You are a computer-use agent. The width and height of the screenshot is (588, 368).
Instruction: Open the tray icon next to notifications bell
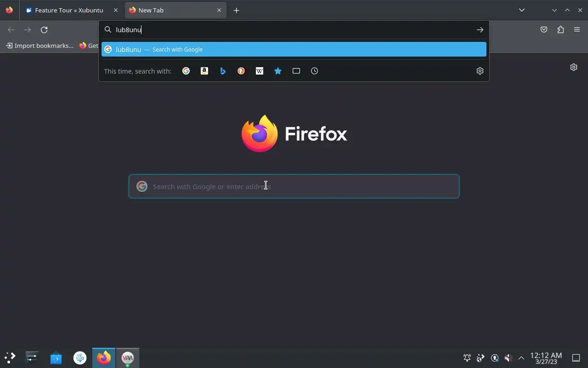(x=481, y=358)
